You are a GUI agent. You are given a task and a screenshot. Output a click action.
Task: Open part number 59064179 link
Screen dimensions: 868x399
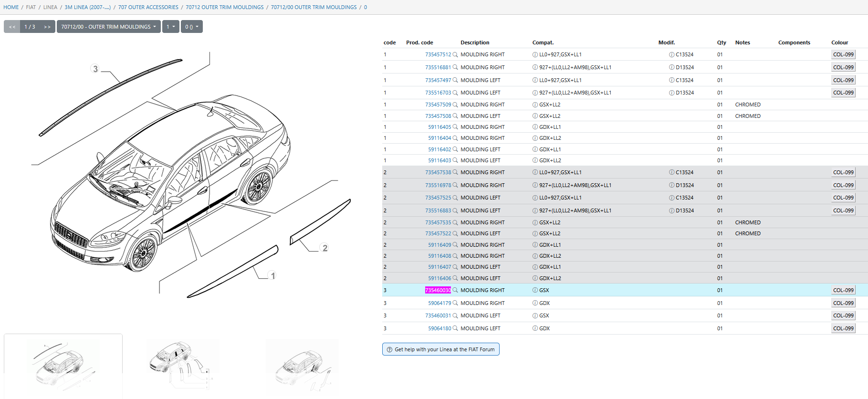[439, 303]
